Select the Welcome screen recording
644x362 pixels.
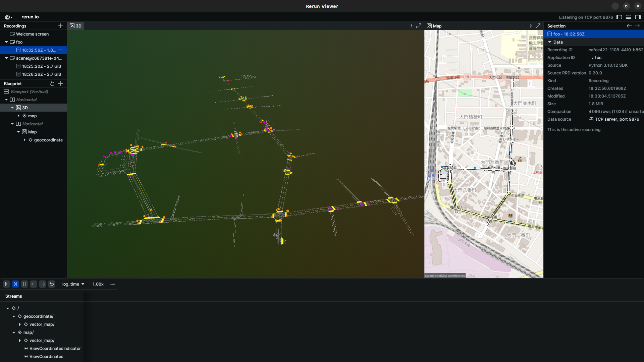click(32, 34)
